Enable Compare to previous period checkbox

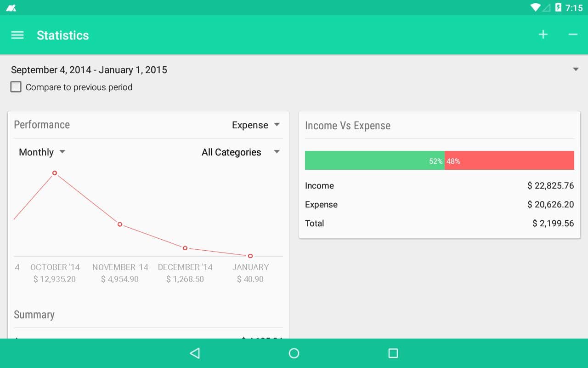[16, 87]
